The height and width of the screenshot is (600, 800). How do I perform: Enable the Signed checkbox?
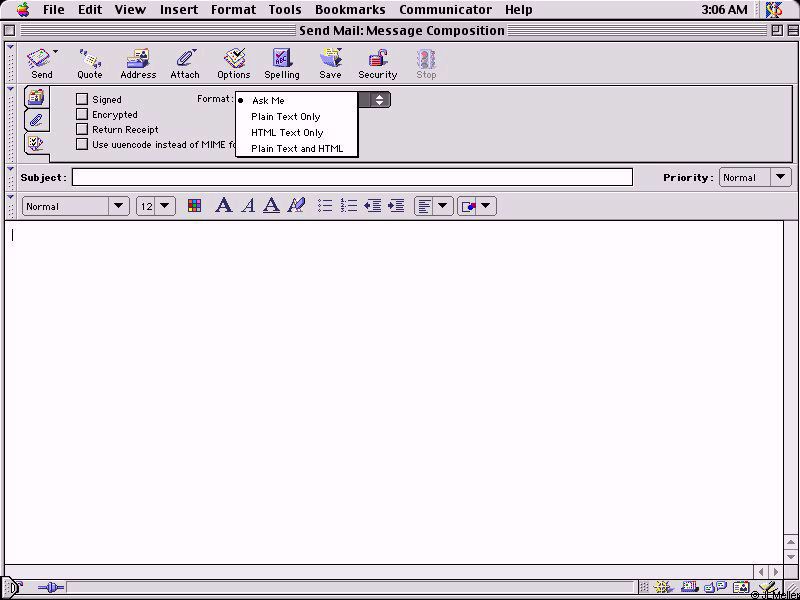pos(82,99)
